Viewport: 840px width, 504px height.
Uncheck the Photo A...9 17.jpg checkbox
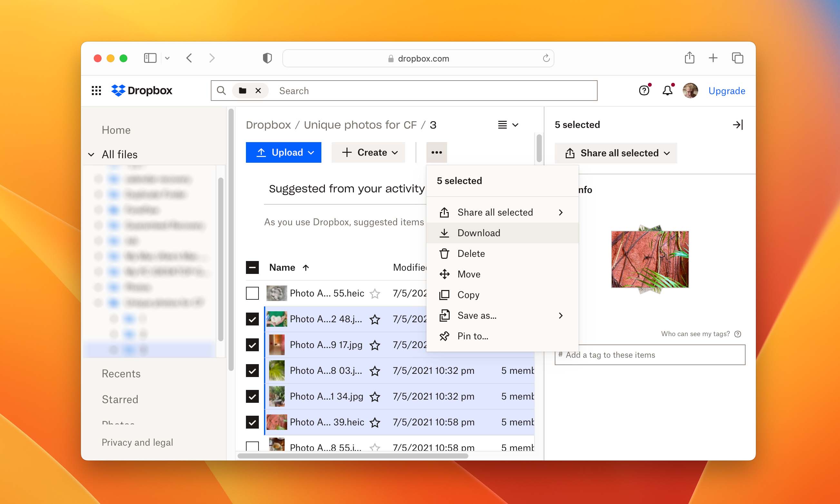pos(252,345)
